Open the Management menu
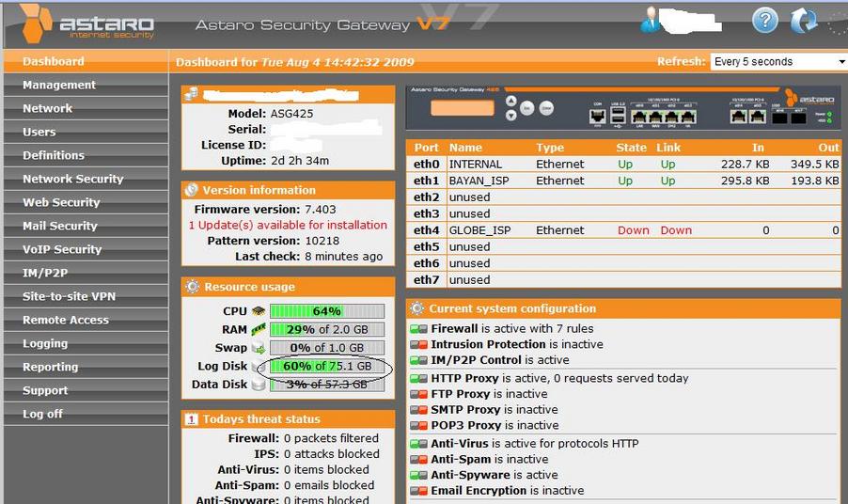The image size is (848, 504). (86, 85)
